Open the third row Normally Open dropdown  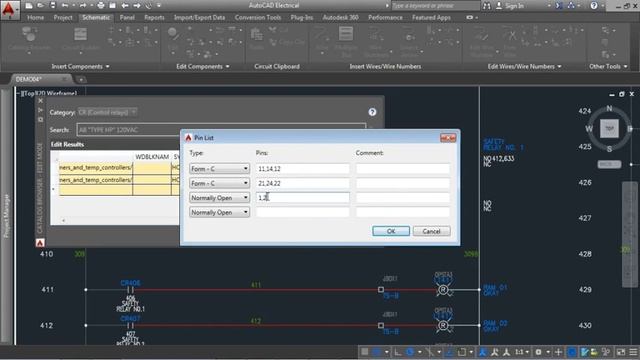coord(219,198)
